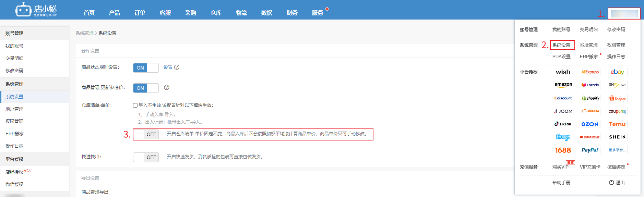644x197 pixels.
Task: Open the 速卖通全托管 platform authorization
Action: click(590, 137)
